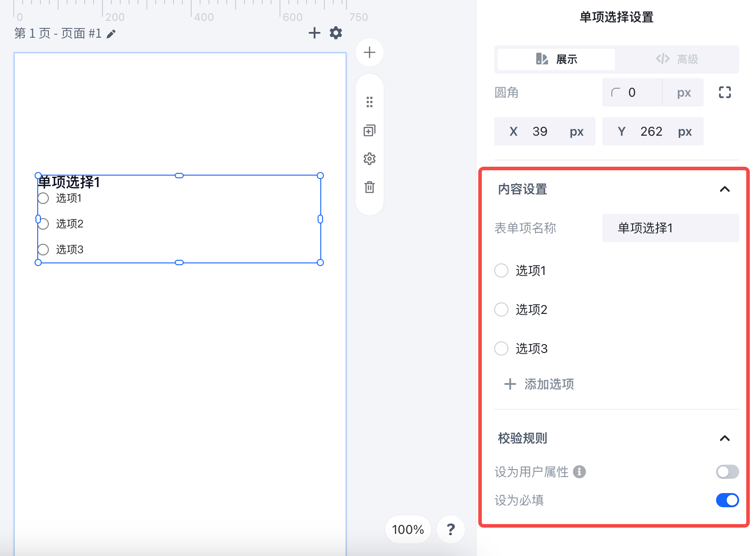The height and width of the screenshot is (556, 756).
Task: Switch to 高级 tab
Action: pos(677,59)
